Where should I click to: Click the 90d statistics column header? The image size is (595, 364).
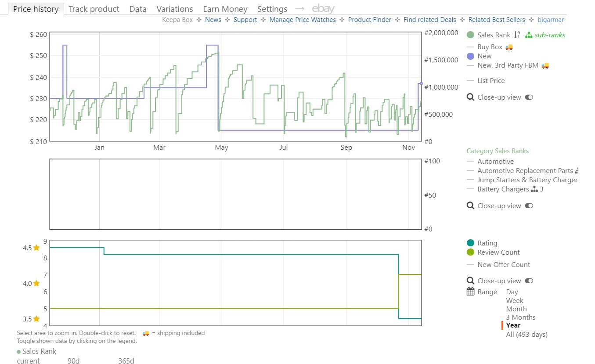tap(73, 361)
